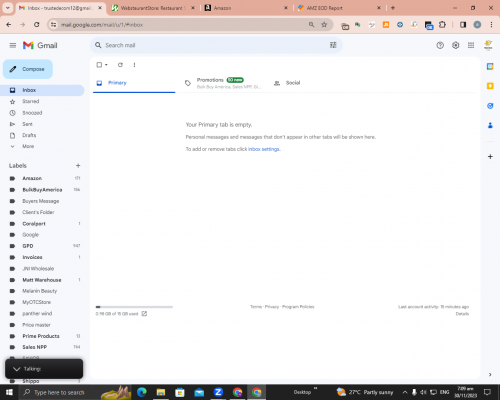Open the Google apps grid
The image size is (500, 400).
coord(471,45)
